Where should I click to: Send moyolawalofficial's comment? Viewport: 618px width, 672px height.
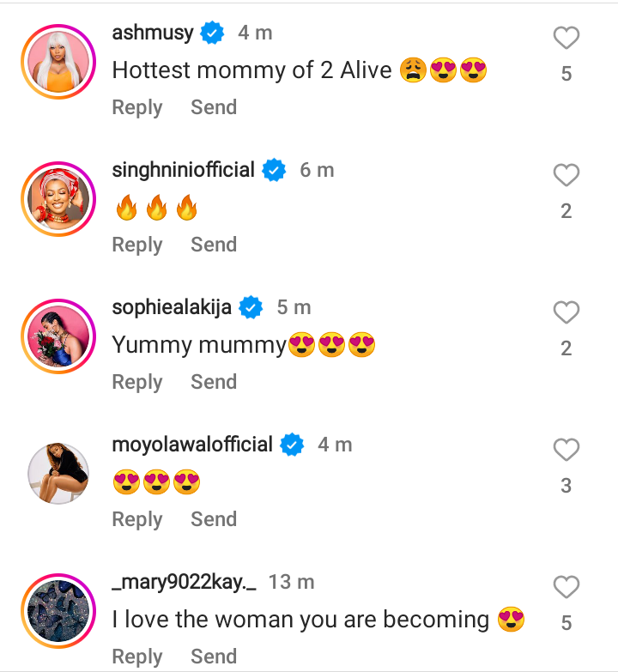(214, 520)
